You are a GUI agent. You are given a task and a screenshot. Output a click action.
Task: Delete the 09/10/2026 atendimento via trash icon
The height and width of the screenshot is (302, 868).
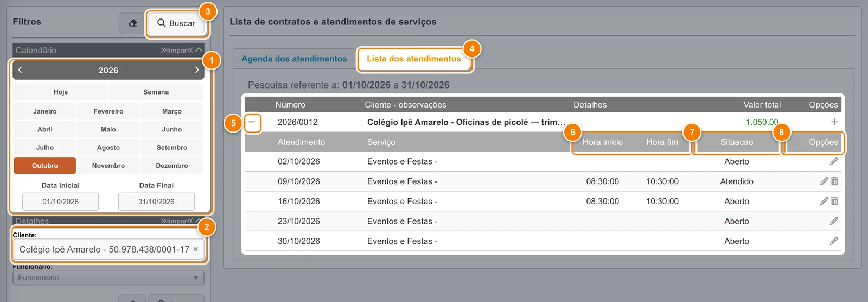pos(834,181)
